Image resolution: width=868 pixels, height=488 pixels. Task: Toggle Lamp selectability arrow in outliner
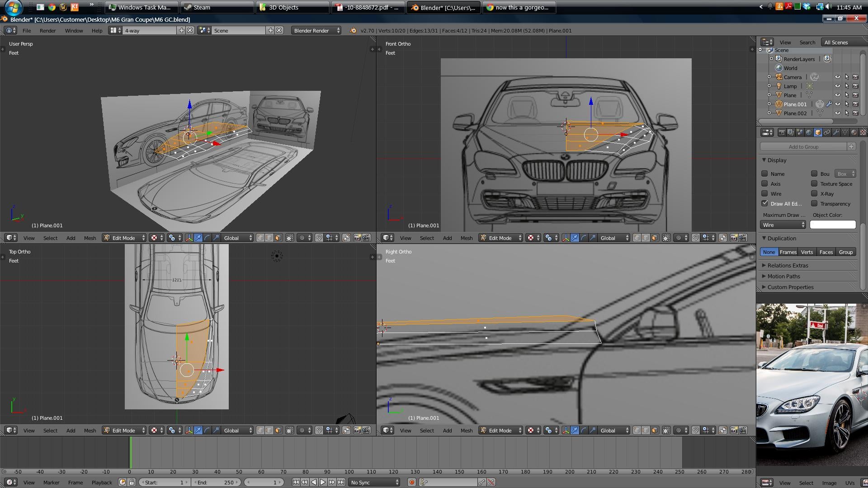[x=847, y=86]
